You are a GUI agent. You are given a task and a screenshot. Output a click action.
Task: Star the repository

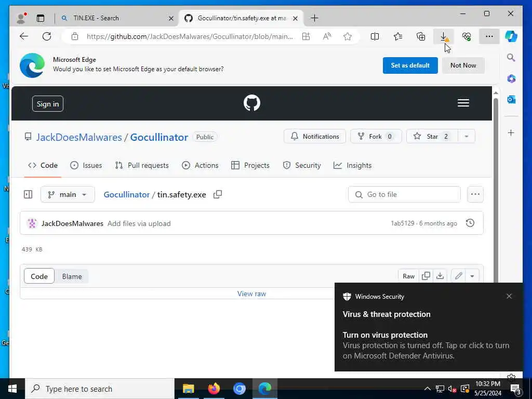point(432,137)
